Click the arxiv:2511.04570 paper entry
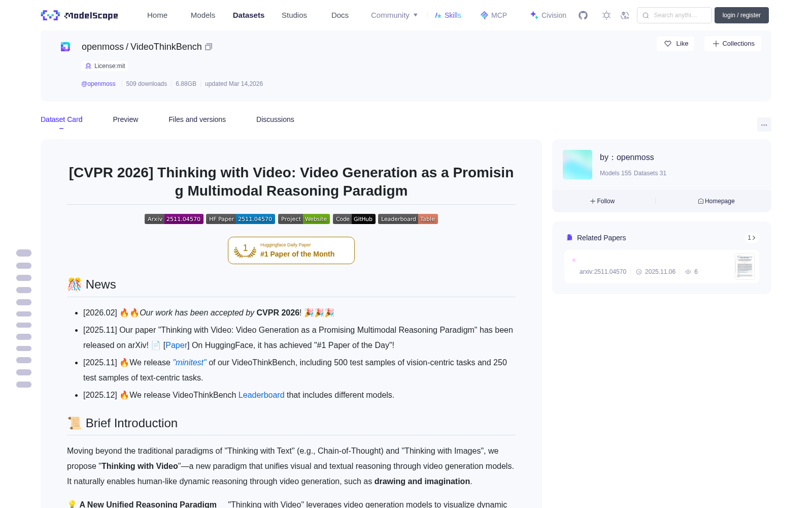812x508 pixels. (x=603, y=272)
